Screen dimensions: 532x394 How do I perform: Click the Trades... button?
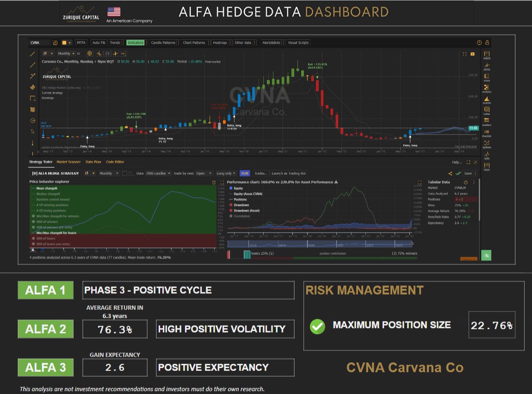click(x=261, y=173)
